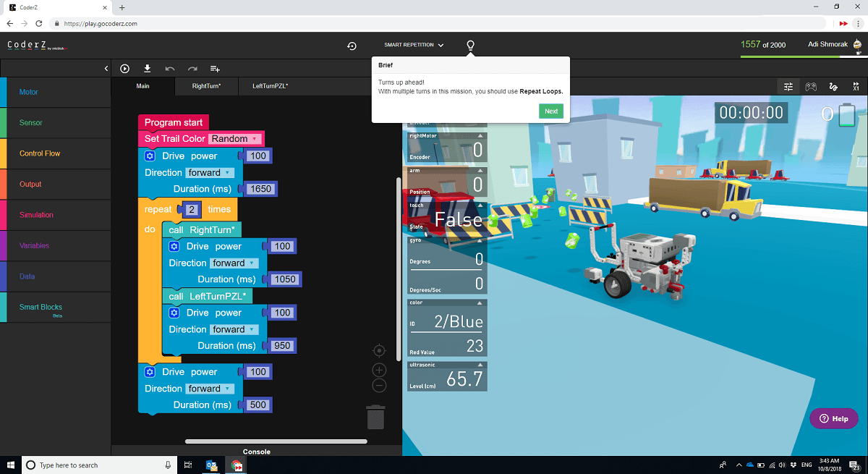Click the Next button in the Brief popup
868x474 pixels.
tap(550, 111)
